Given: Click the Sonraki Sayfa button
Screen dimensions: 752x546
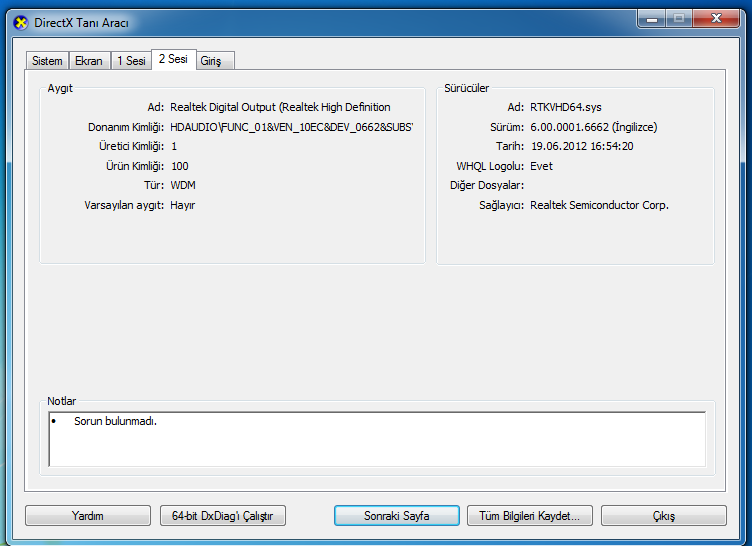Looking at the screenshot, I should point(396,516).
